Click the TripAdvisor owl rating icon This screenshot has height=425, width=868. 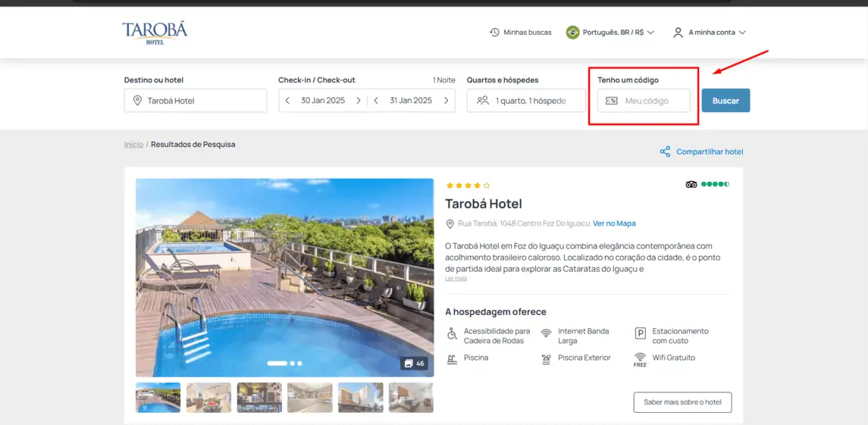(691, 184)
